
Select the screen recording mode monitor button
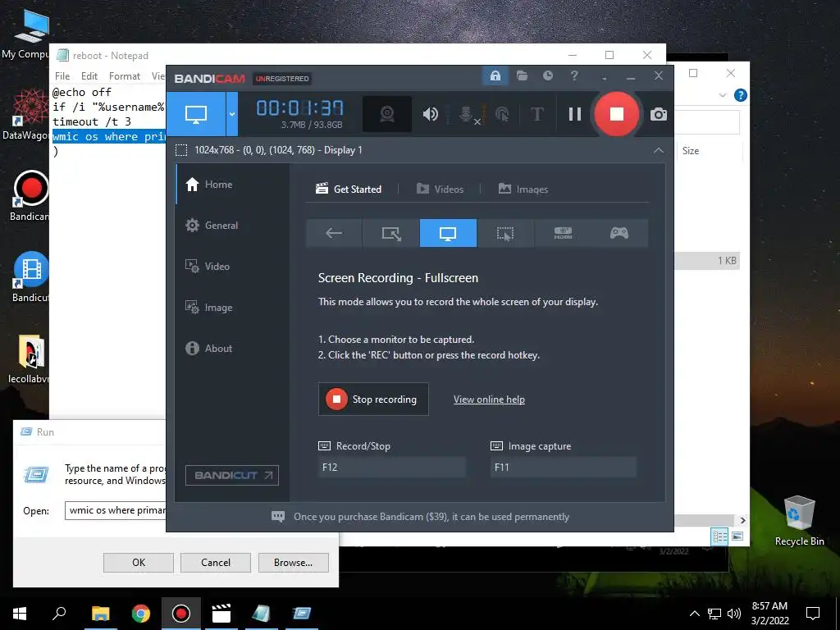click(x=196, y=113)
